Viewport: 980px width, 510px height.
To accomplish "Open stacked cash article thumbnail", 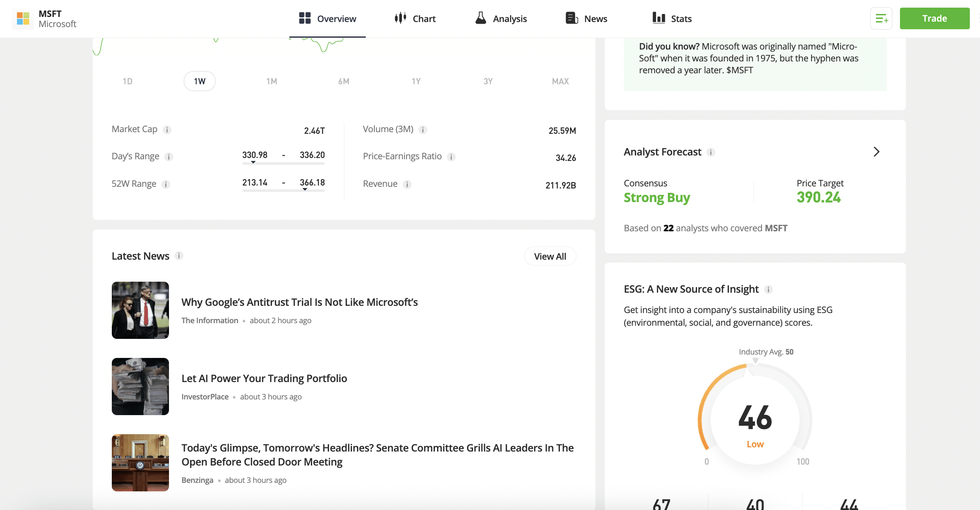I will click(140, 386).
